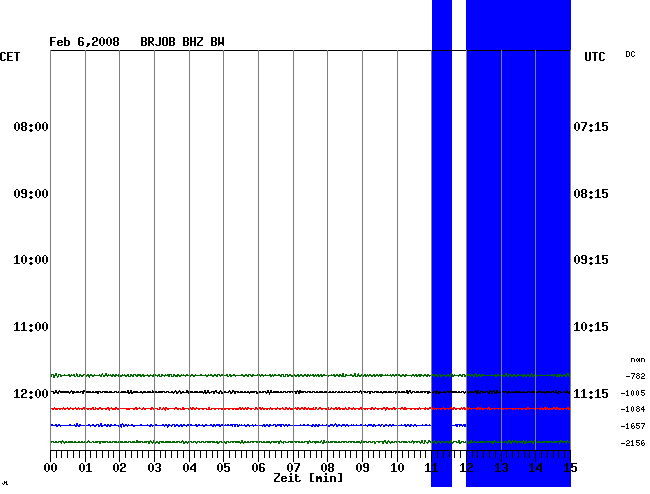Click minute label 08 on the axis
Image resolution: width=650 pixels, height=494 pixels.
point(327,468)
